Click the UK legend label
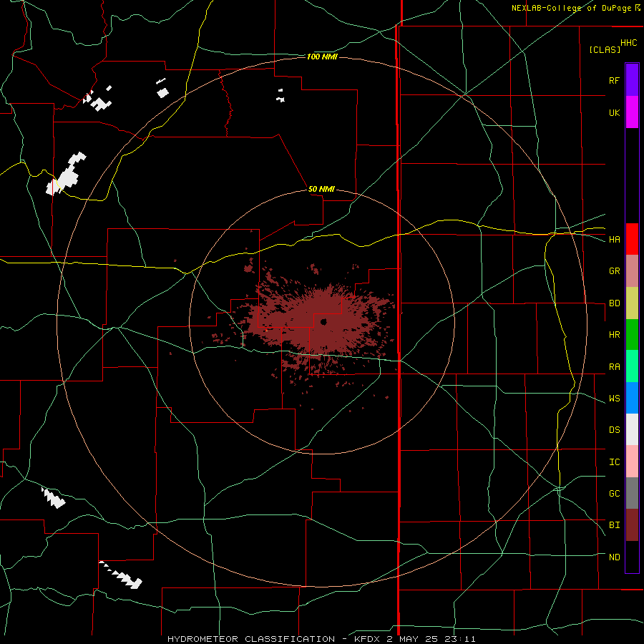The image size is (644, 644). click(x=614, y=112)
